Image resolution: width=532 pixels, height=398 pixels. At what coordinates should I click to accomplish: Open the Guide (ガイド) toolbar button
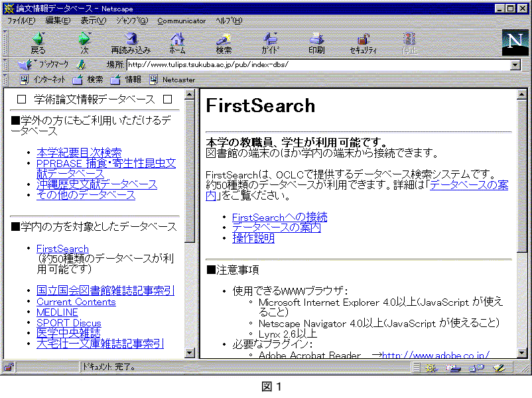(270, 43)
